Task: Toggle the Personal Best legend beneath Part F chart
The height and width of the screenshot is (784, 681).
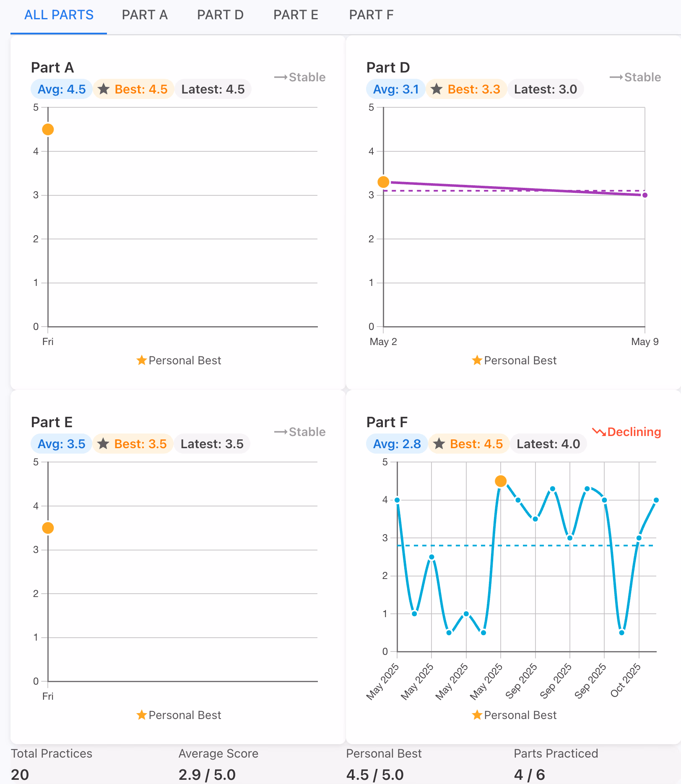Action: point(514,715)
